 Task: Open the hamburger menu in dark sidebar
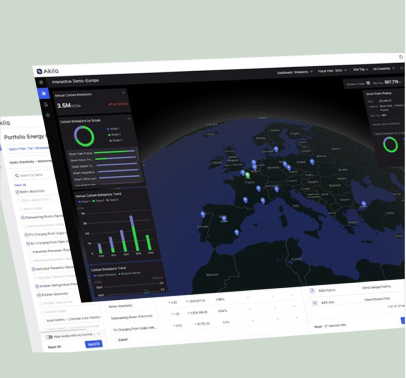41,82
